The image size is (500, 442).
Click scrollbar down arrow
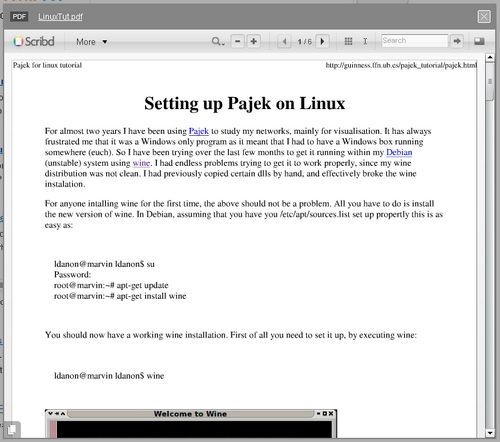tap(490, 433)
